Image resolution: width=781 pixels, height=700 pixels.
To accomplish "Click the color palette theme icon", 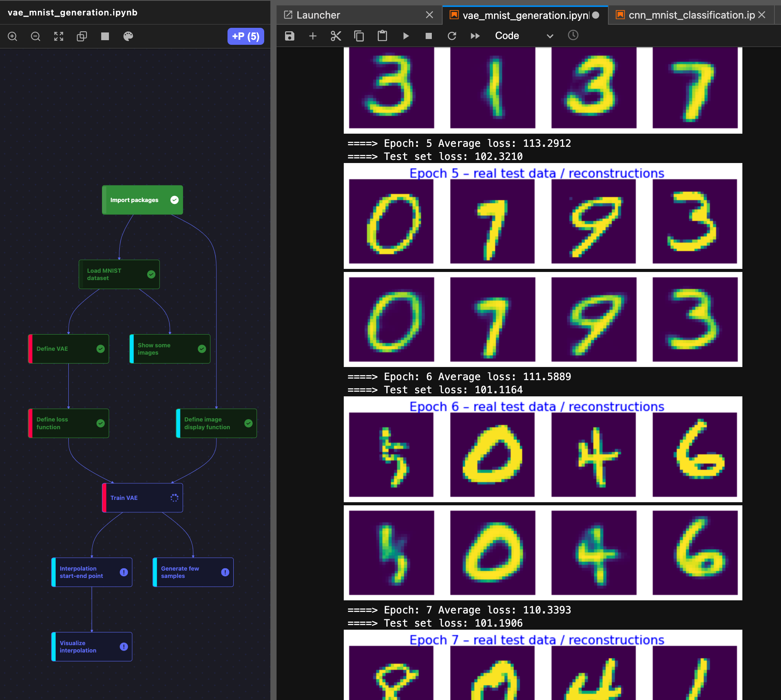I will [x=128, y=36].
